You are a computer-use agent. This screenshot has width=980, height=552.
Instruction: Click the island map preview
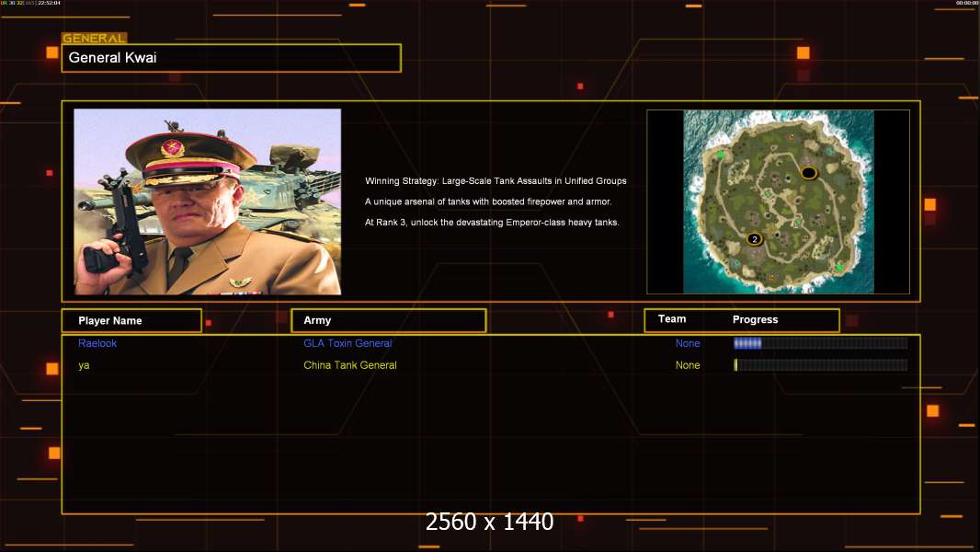(x=778, y=201)
